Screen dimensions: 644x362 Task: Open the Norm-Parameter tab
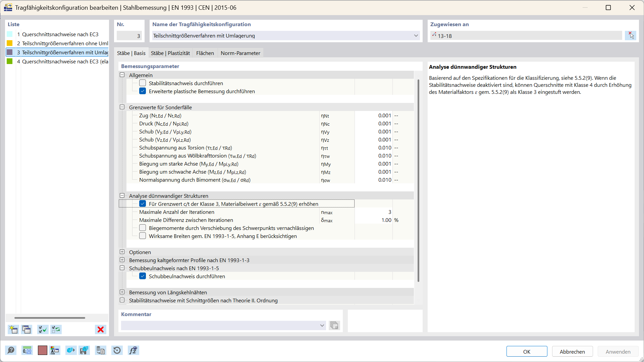(240, 53)
